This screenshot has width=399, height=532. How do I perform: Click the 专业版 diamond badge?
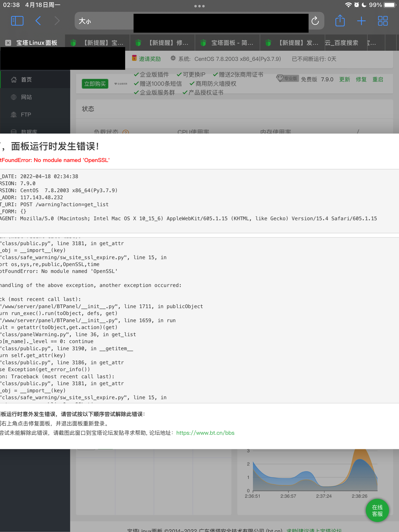click(x=287, y=78)
